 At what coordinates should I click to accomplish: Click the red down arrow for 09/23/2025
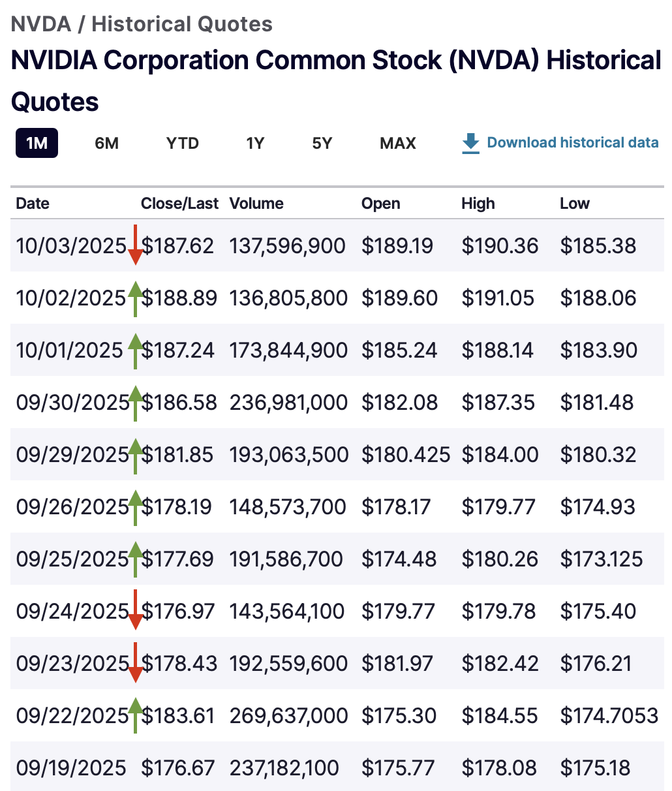(135, 662)
